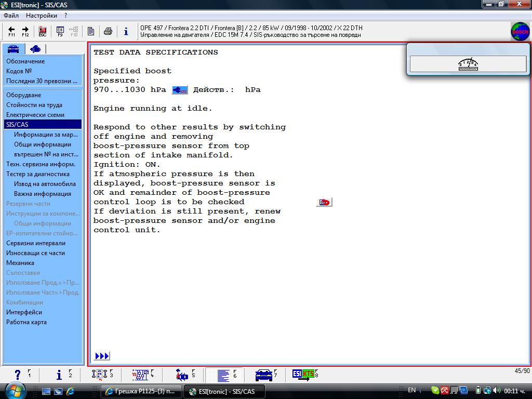Click the Bosch globe logo
The image size is (532, 399).
coord(520,32)
